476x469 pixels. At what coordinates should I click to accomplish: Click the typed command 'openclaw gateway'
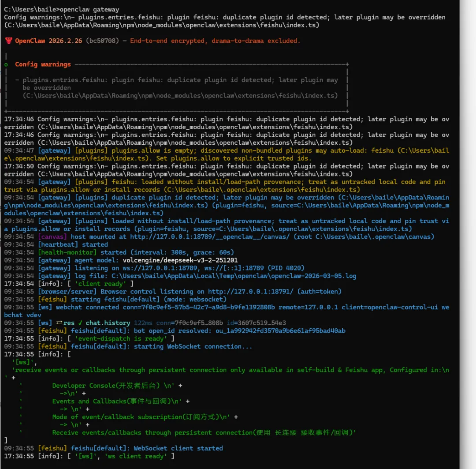click(89, 9)
